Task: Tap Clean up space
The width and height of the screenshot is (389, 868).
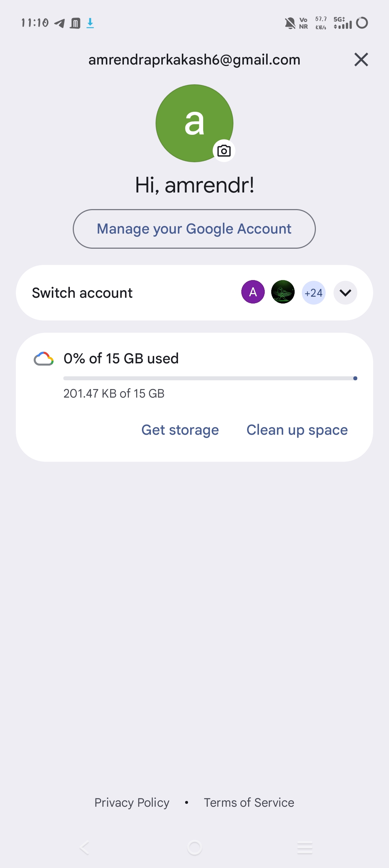Action: (x=297, y=430)
